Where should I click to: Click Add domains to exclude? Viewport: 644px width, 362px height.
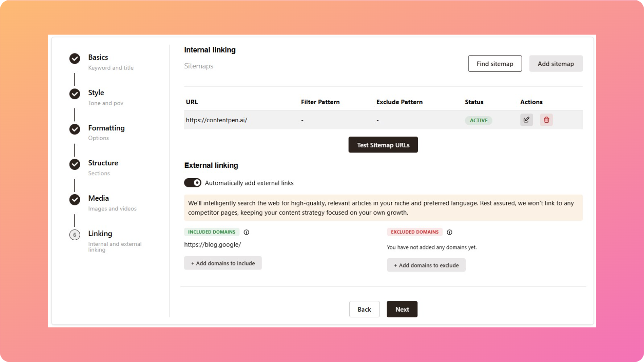click(x=426, y=265)
